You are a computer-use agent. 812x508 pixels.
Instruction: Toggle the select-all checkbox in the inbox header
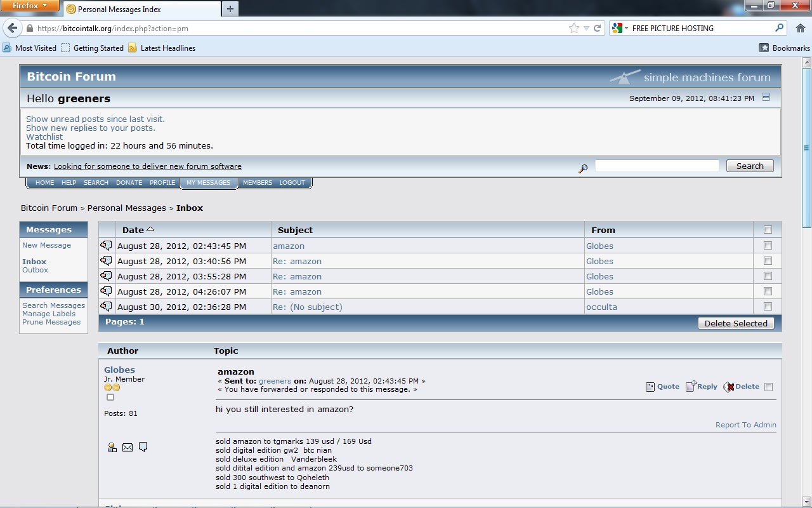point(768,230)
